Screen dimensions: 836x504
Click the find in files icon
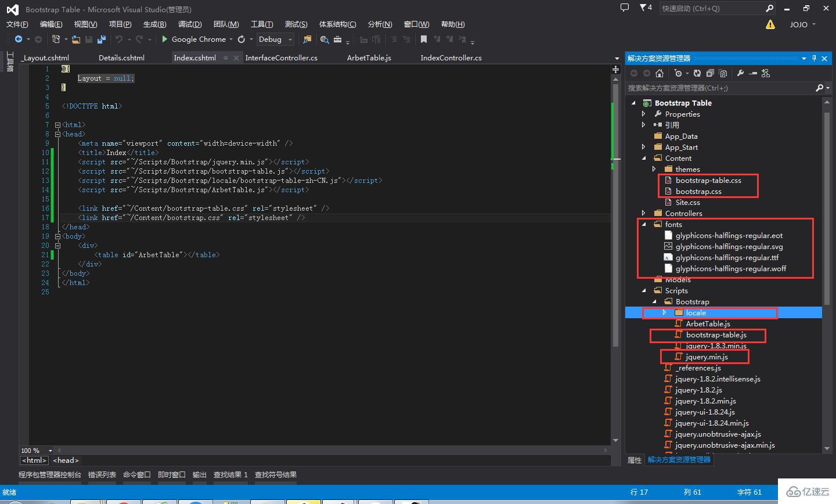pyautogui.click(x=307, y=39)
